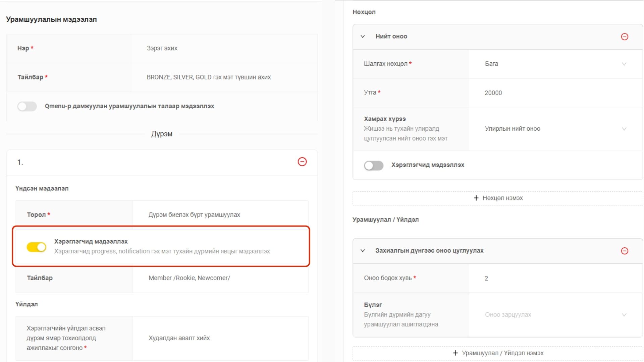This screenshot has height=362, width=644.
Task: Remove rule number 1 with red minus icon
Action: [302, 162]
